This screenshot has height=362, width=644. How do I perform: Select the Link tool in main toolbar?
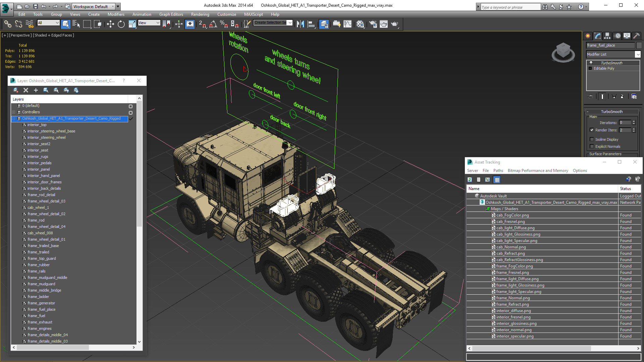[8, 24]
